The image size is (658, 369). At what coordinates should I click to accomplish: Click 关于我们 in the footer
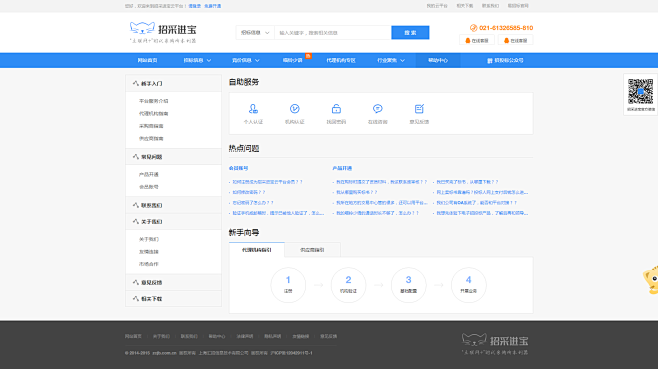(x=161, y=336)
